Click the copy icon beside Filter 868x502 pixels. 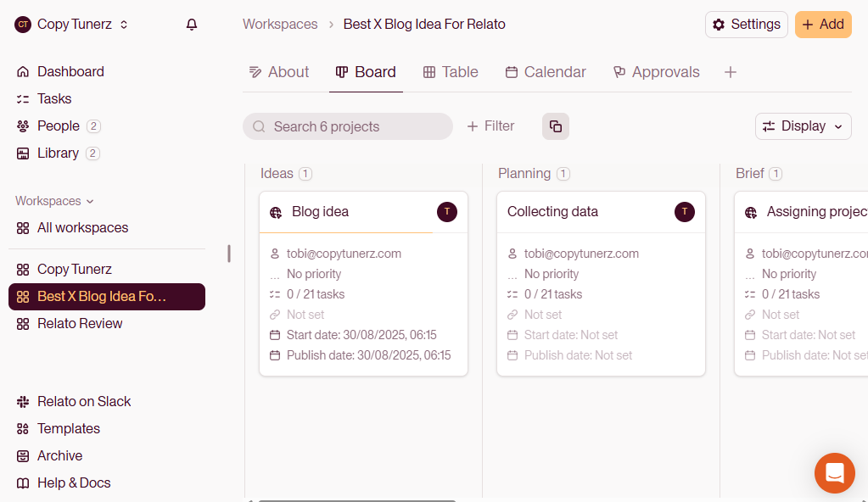[x=555, y=126]
